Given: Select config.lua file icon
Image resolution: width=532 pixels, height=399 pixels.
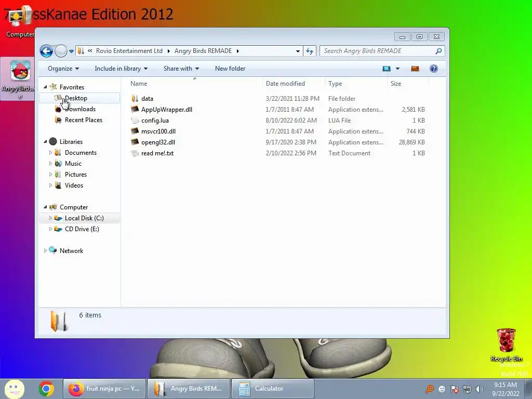Looking at the screenshot, I should pos(135,120).
